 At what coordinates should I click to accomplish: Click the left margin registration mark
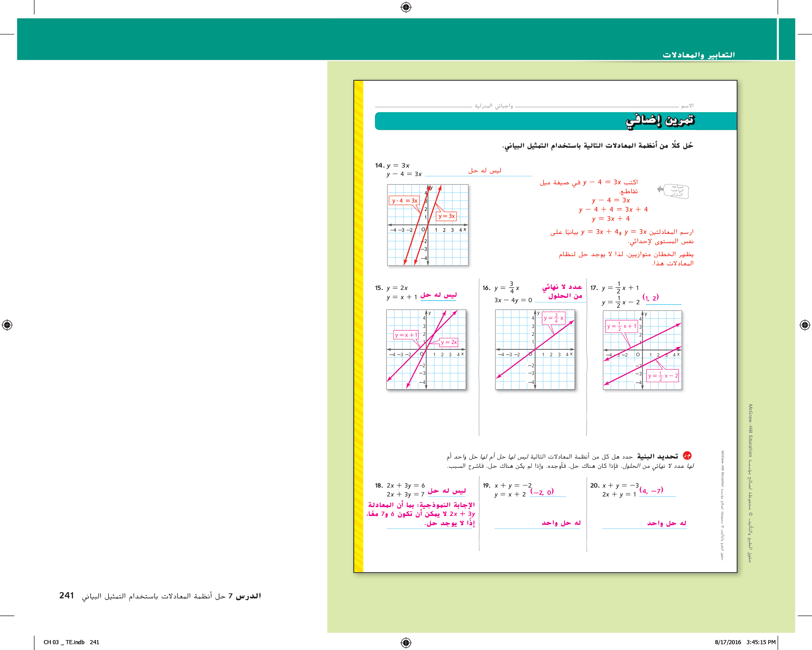7,325
